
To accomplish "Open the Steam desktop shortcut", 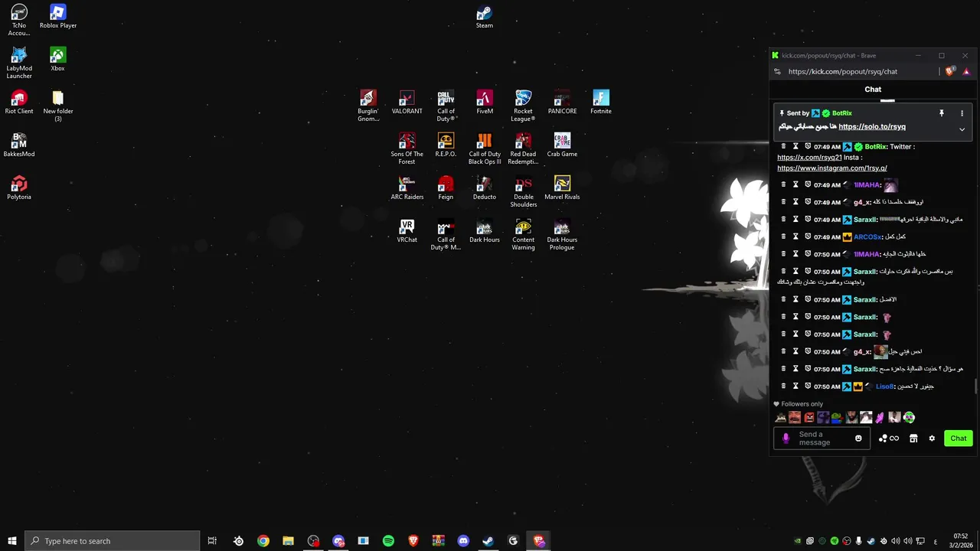I will click(x=485, y=17).
